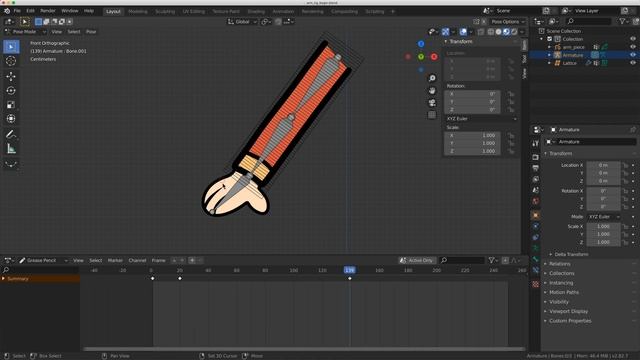Open the Render menu
The width and height of the screenshot is (640, 360).
48,11
